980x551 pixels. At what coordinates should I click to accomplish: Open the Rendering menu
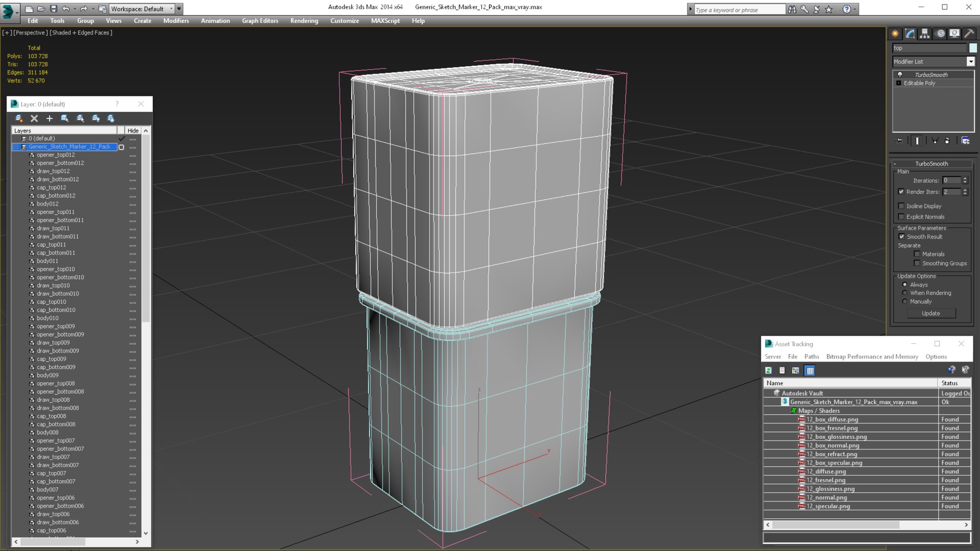[304, 21]
